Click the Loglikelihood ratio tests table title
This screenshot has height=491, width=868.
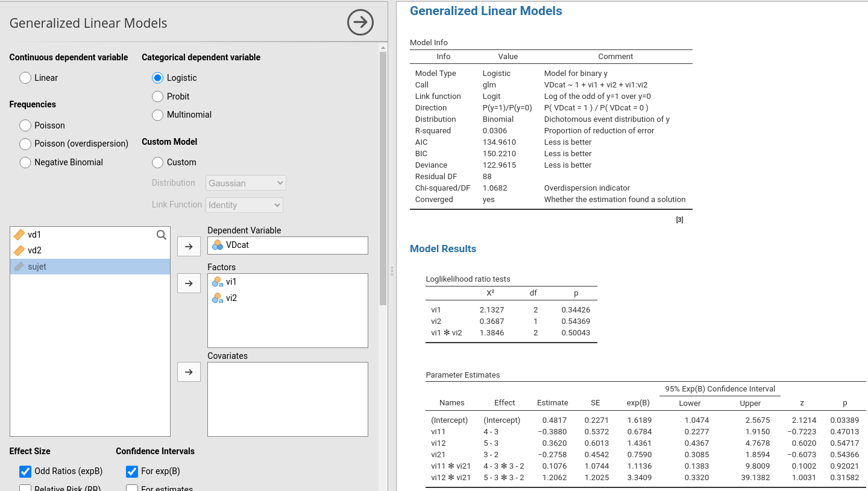[x=468, y=279]
